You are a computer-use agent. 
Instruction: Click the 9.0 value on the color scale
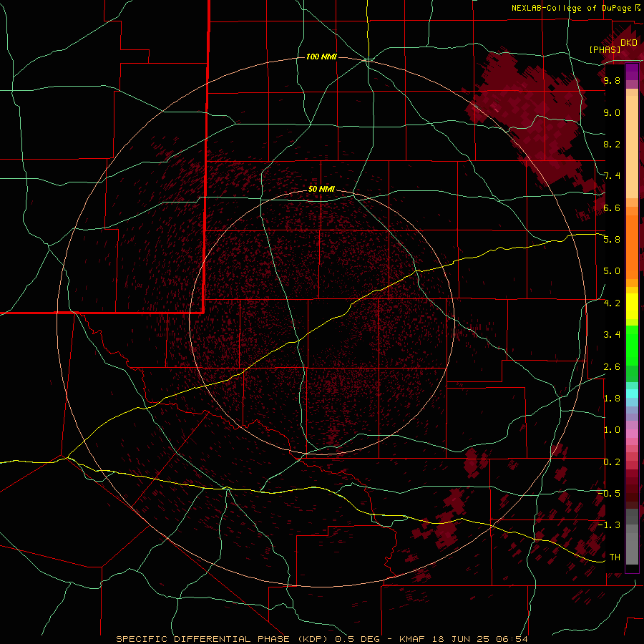(x=612, y=112)
